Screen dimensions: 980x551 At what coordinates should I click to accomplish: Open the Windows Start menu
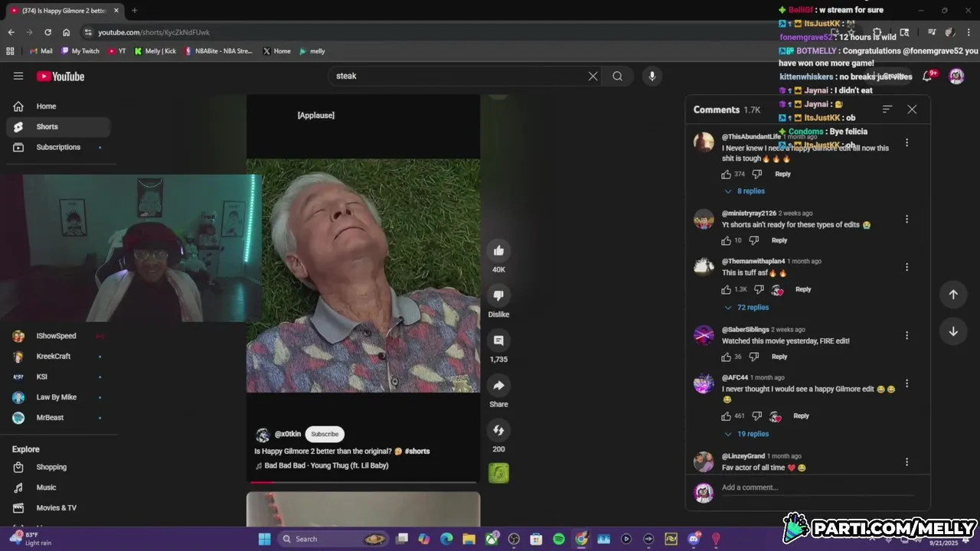[264, 539]
